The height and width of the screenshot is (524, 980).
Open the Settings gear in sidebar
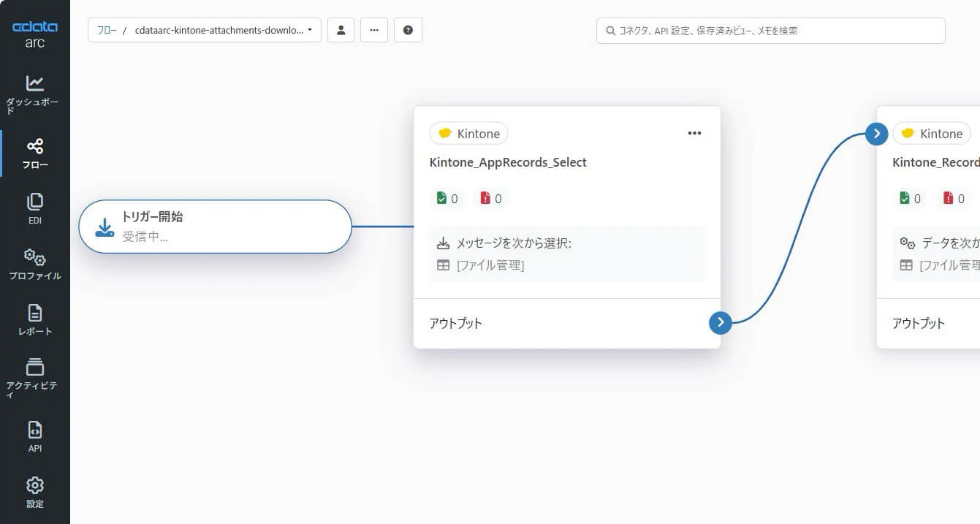[34, 492]
